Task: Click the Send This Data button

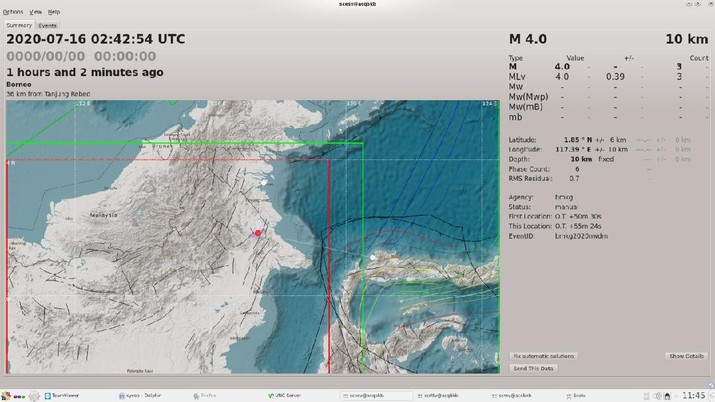Action: [x=534, y=368]
